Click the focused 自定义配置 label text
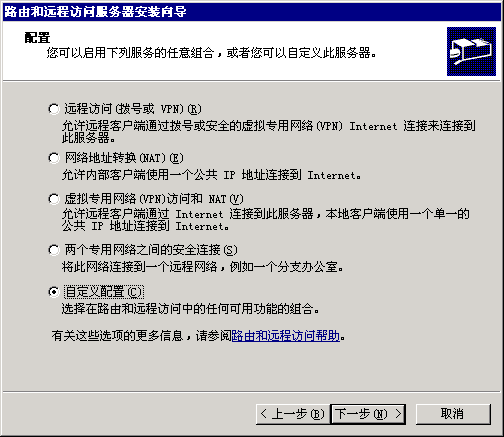Viewport: 504px width, 437px height. pos(104,292)
